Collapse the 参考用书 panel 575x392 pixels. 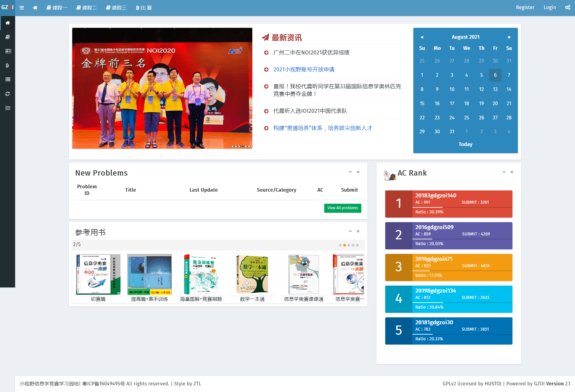(x=350, y=231)
